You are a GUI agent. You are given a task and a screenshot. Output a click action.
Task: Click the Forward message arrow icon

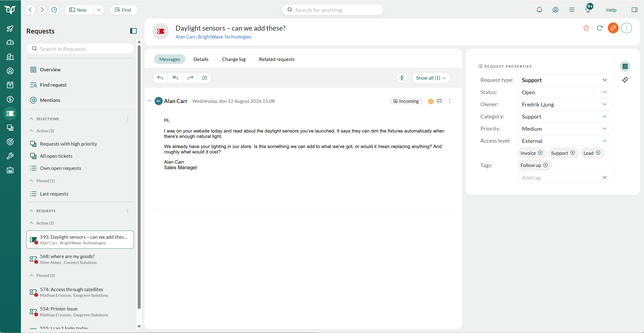[x=190, y=78]
